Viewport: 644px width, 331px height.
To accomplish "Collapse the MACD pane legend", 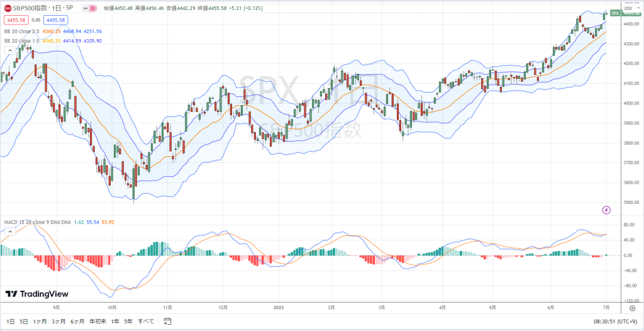I will pyautogui.click(x=9, y=232).
